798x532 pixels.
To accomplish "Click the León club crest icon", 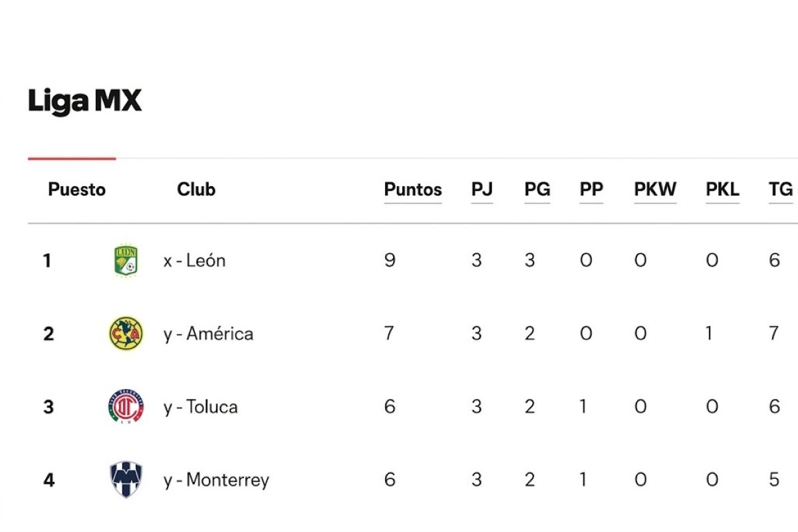I will pyautogui.click(x=126, y=260).
